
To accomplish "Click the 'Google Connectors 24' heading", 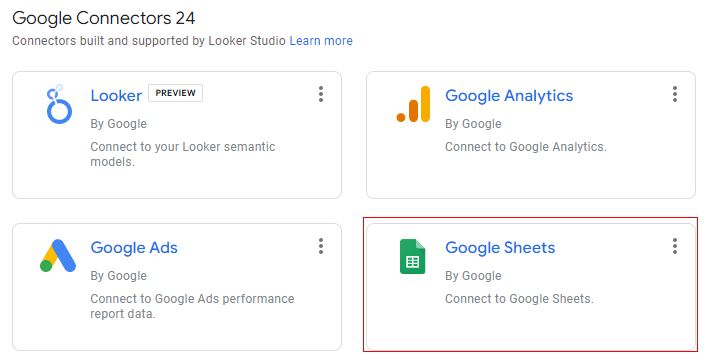I will coord(103,18).
